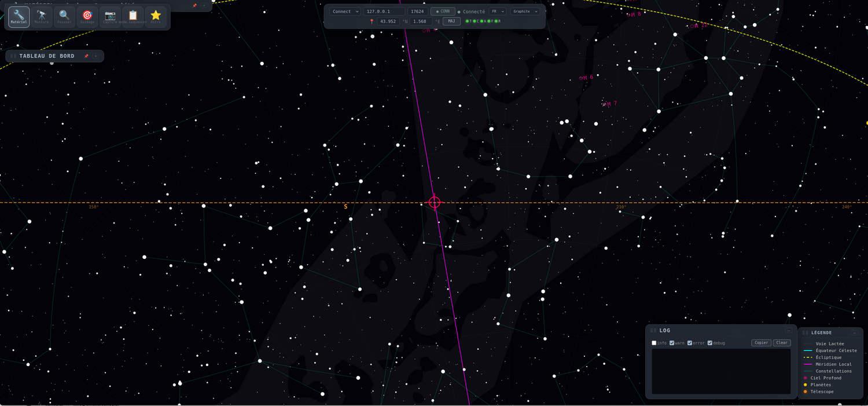Select the Capture camera icon
The image size is (868, 406).
coord(110,17)
